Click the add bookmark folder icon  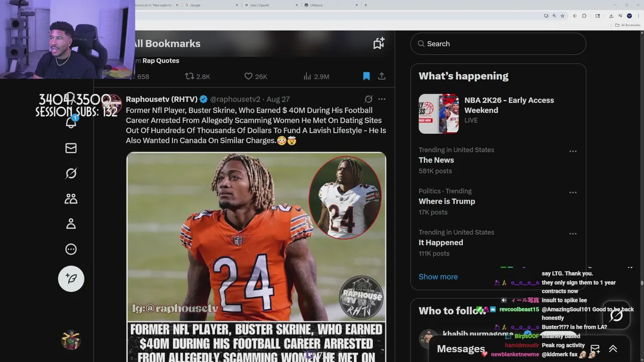tap(379, 43)
